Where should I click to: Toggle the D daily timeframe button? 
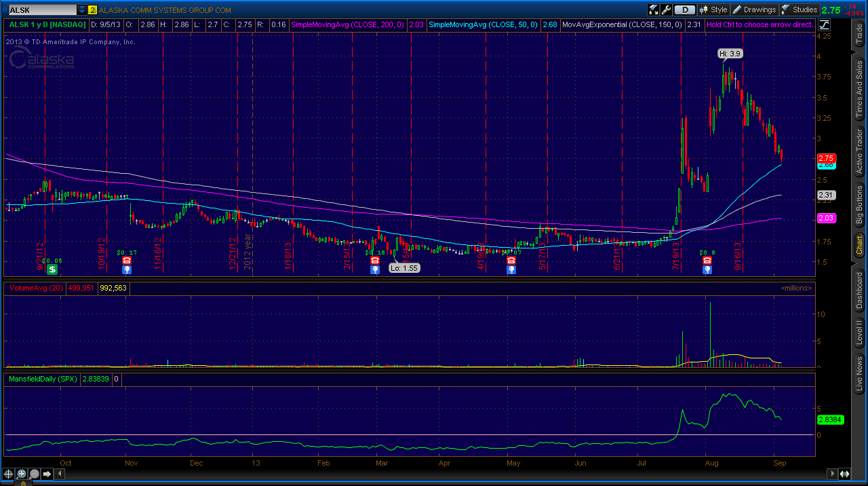pyautogui.click(x=685, y=10)
